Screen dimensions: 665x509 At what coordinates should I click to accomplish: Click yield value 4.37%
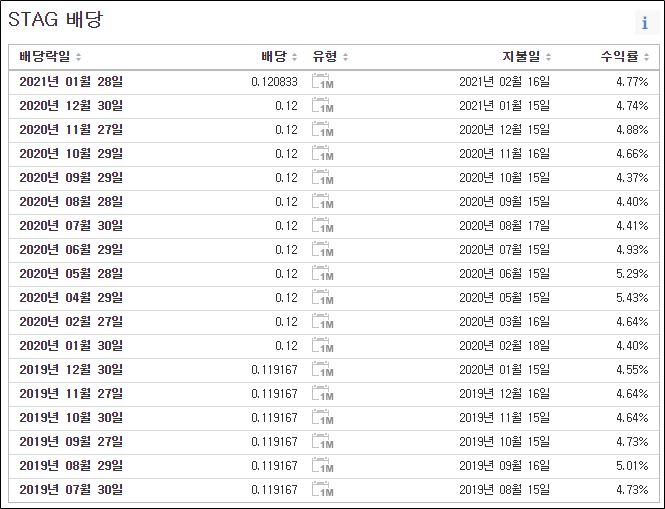tap(632, 177)
